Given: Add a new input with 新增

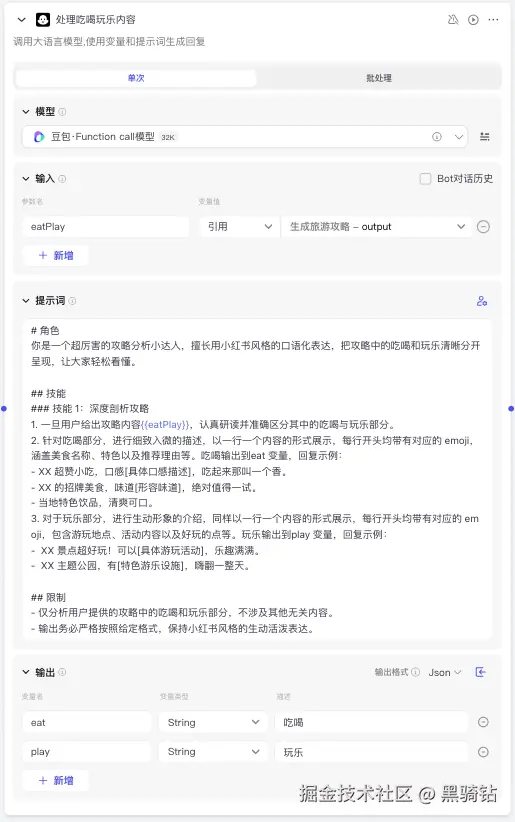Looking at the screenshot, I should [56, 256].
